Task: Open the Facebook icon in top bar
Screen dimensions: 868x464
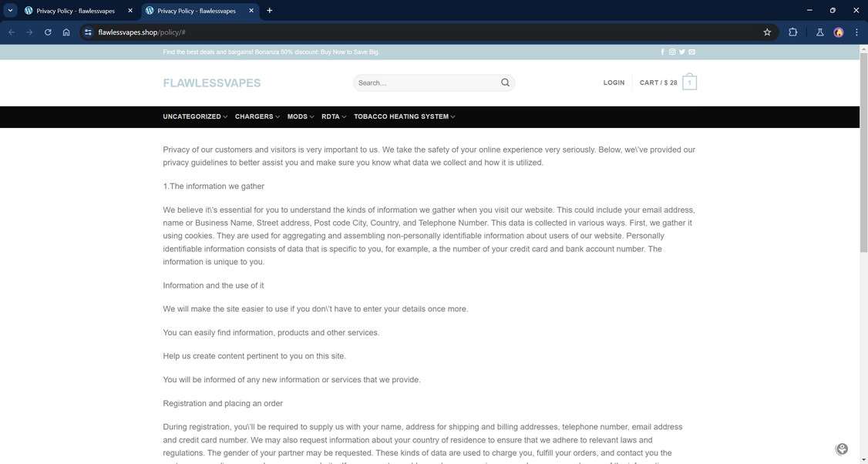Action: click(x=663, y=52)
